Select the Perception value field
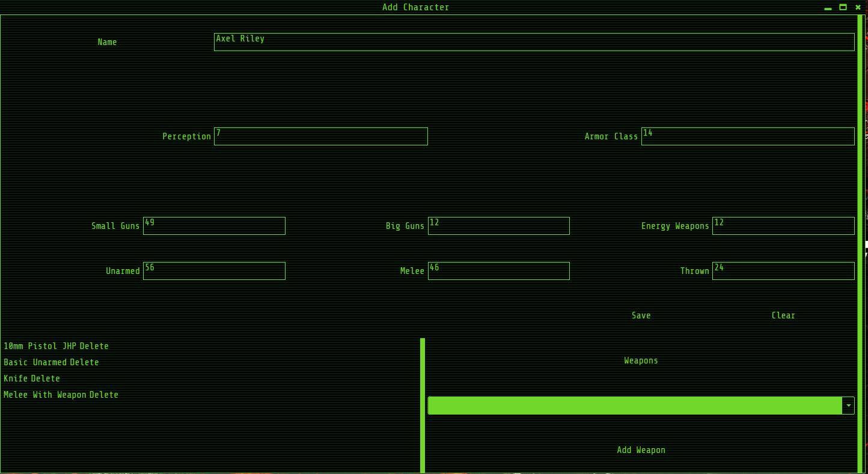This screenshot has height=474, width=868. tap(320, 136)
